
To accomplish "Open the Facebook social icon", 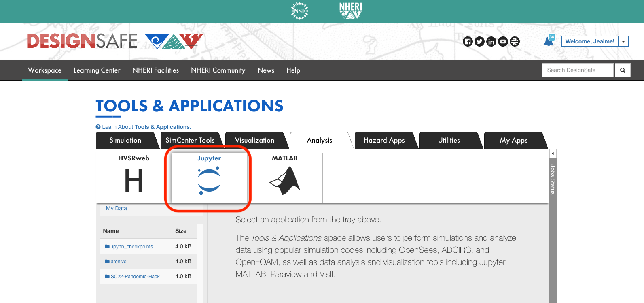I will pyautogui.click(x=468, y=41).
